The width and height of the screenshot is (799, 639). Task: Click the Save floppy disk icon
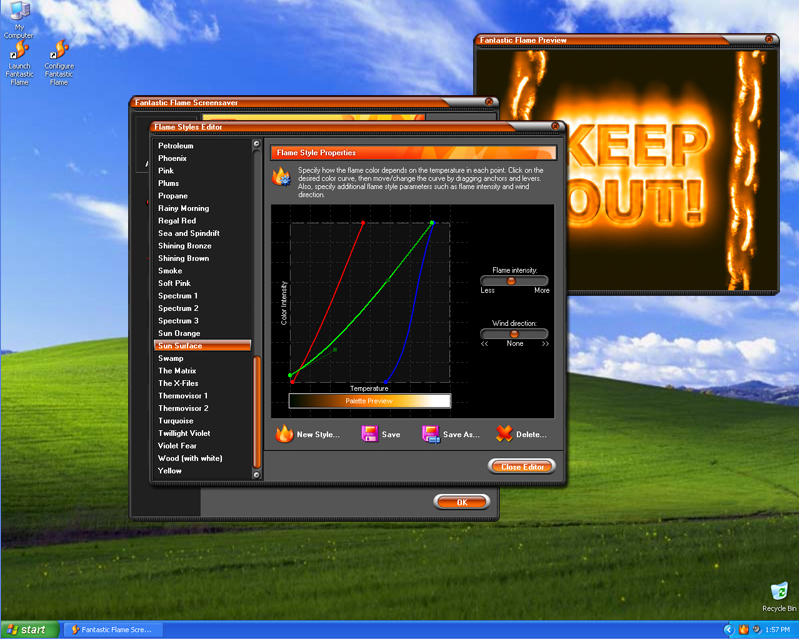coord(369,434)
